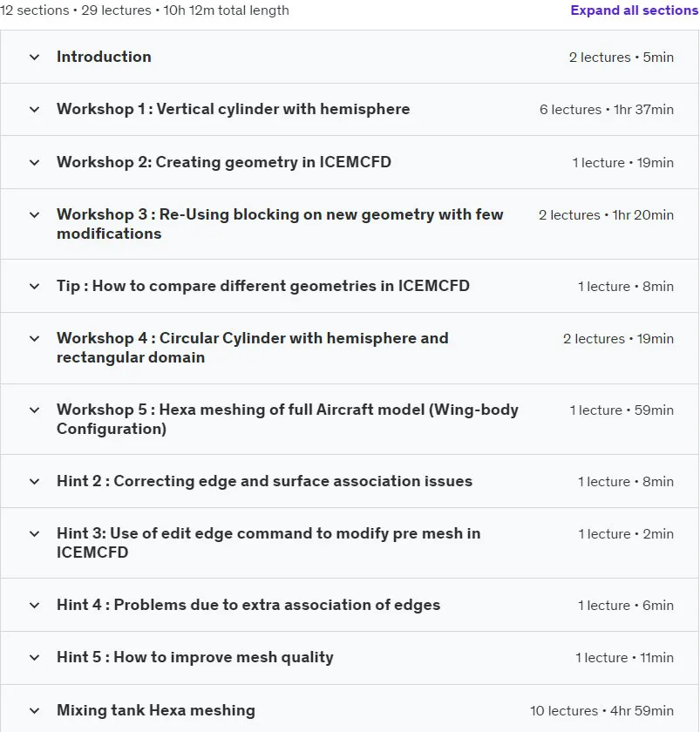Open Workshop 2: Creating geometry in ICEMCFD
Viewport: 700px width, 732px height.
[x=224, y=162]
